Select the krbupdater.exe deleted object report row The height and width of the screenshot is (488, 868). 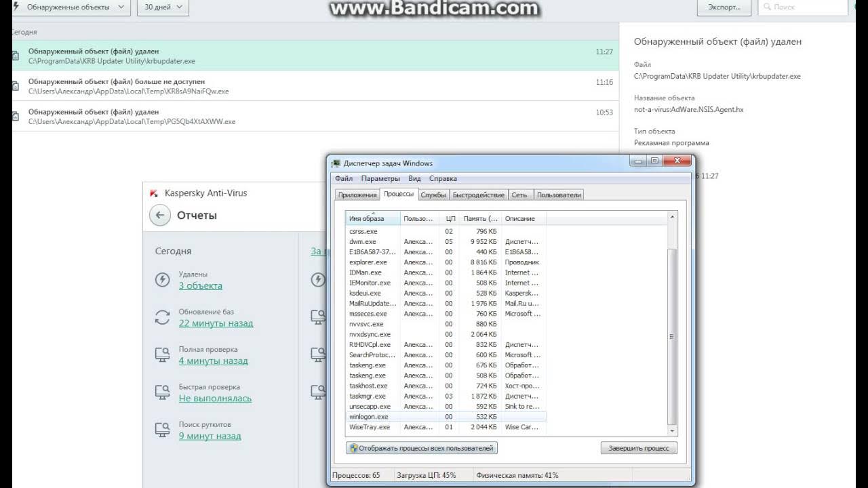(315, 56)
